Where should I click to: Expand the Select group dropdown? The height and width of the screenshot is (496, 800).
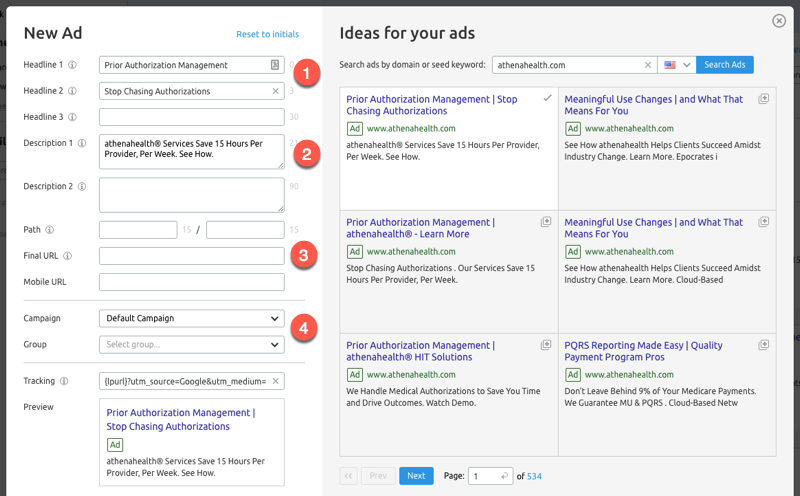click(192, 345)
